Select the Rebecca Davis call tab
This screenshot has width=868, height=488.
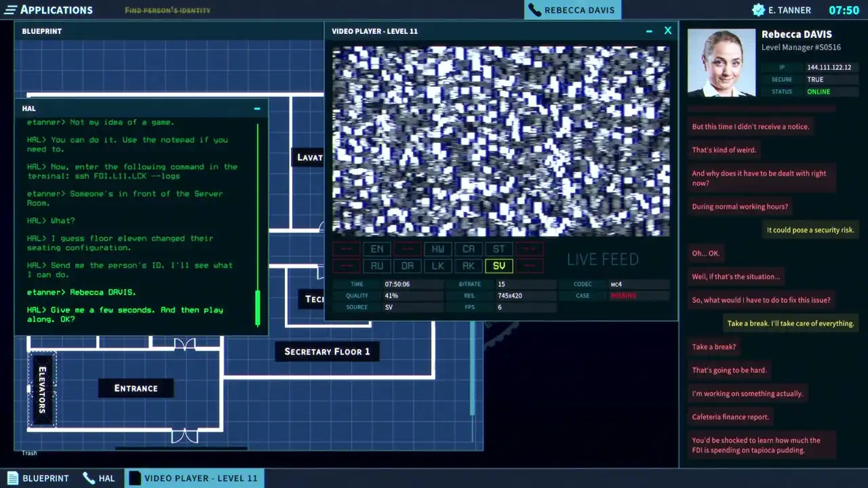point(572,9)
